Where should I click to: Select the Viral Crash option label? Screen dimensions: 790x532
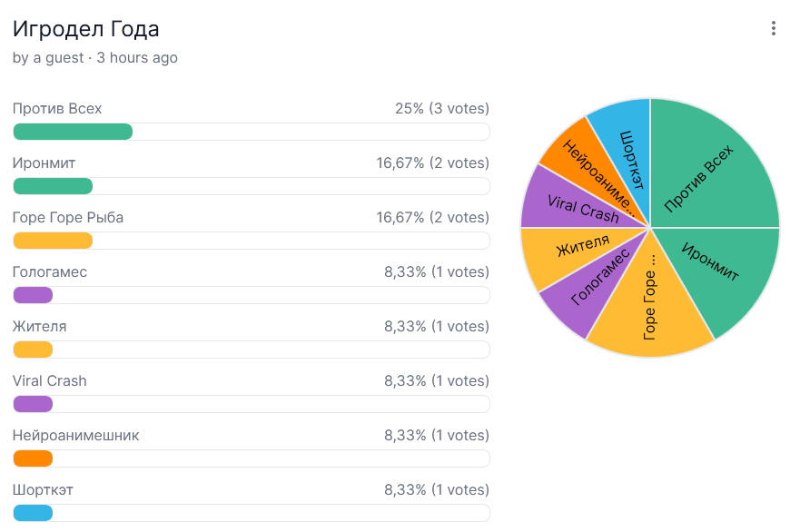[50, 381]
